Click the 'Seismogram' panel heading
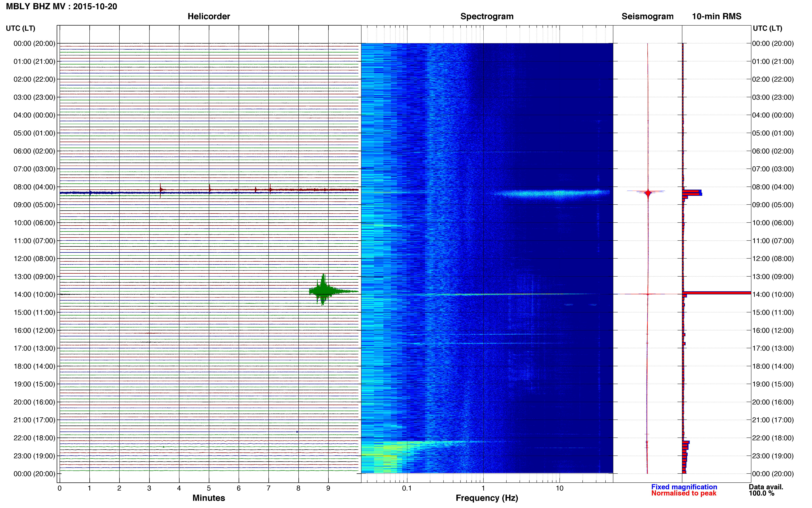This screenshot has width=812, height=508. 648,16
